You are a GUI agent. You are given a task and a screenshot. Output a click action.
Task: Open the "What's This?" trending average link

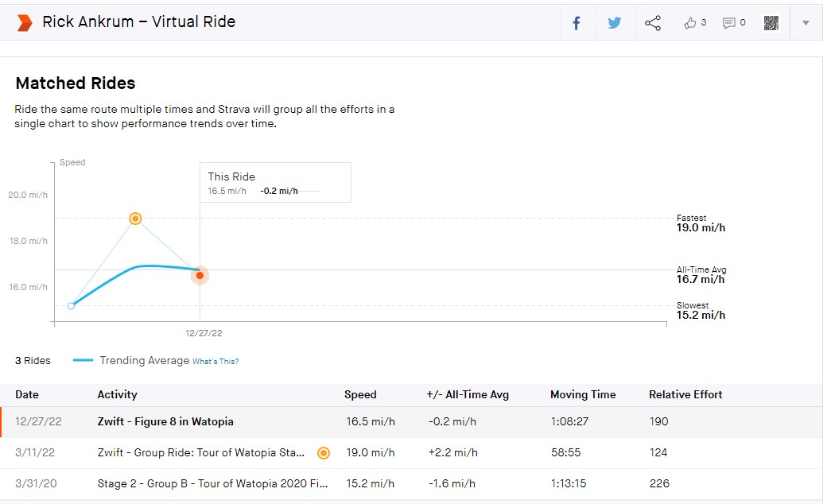tap(215, 361)
